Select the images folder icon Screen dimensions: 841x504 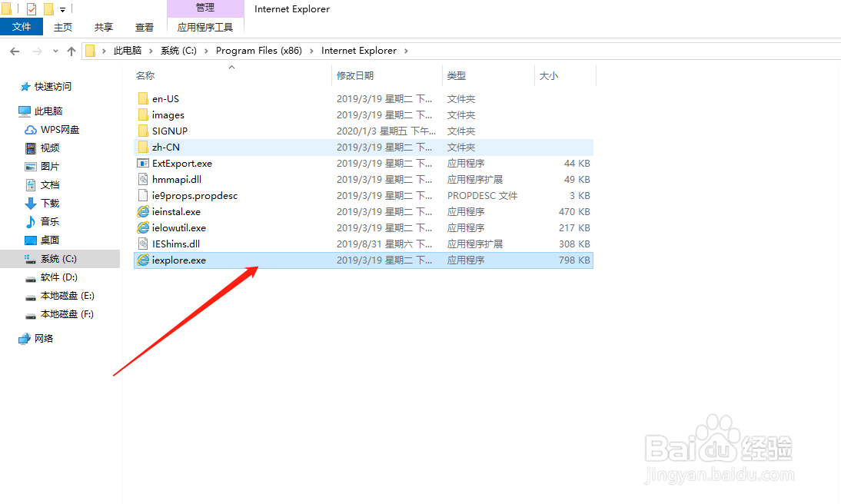(x=143, y=114)
